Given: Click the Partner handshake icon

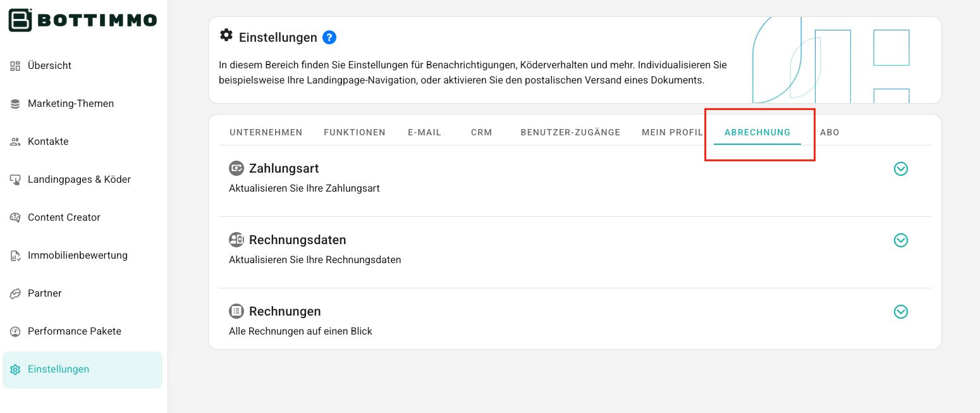Looking at the screenshot, I should 15,293.
